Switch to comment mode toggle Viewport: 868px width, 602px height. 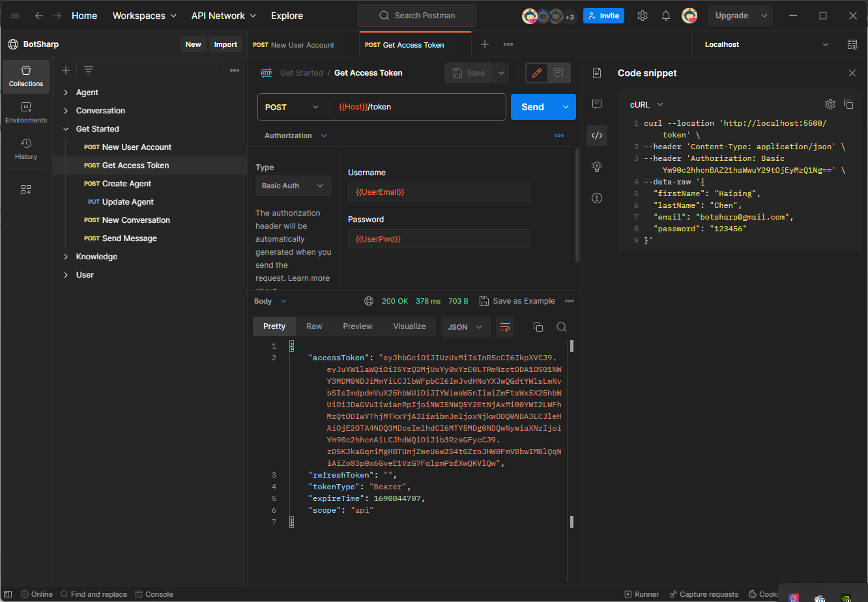pos(558,73)
